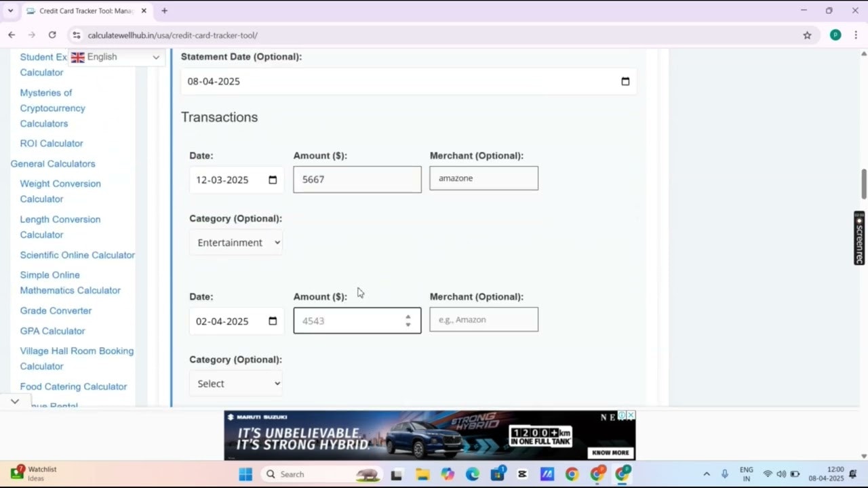Click the Statement Date field
Image resolution: width=868 pixels, height=488 pixels.
point(408,81)
